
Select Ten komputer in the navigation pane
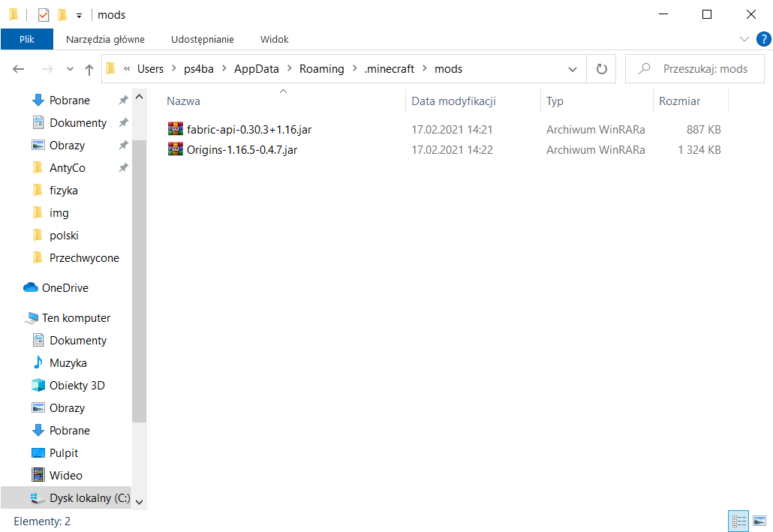pos(76,318)
